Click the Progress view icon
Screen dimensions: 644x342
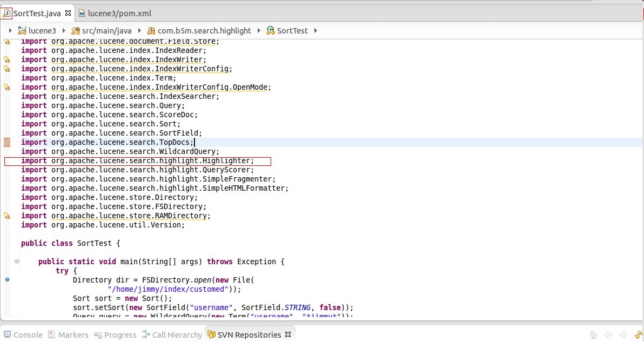coord(98,335)
